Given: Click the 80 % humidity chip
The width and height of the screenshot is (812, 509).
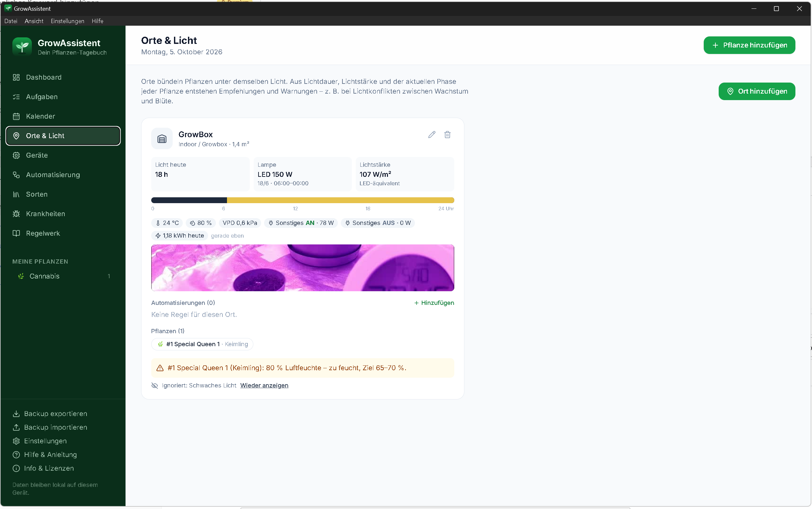Looking at the screenshot, I should pyautogui.click(x=201, y=223).
